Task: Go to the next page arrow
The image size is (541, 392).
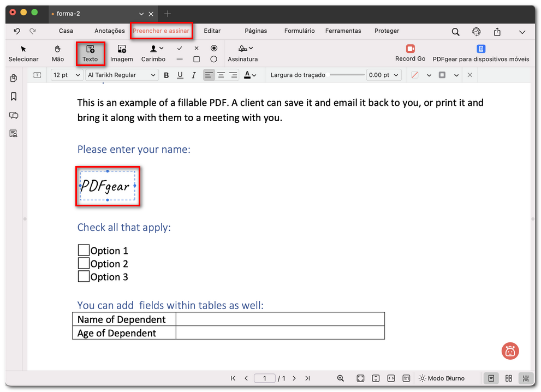Action: point(294,378)
